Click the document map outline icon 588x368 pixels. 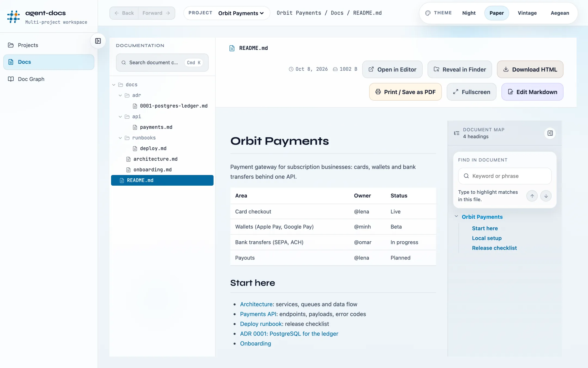(457, 133)
